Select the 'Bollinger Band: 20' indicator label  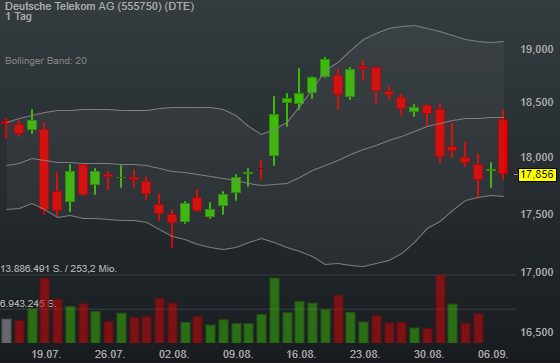point(46,61)
